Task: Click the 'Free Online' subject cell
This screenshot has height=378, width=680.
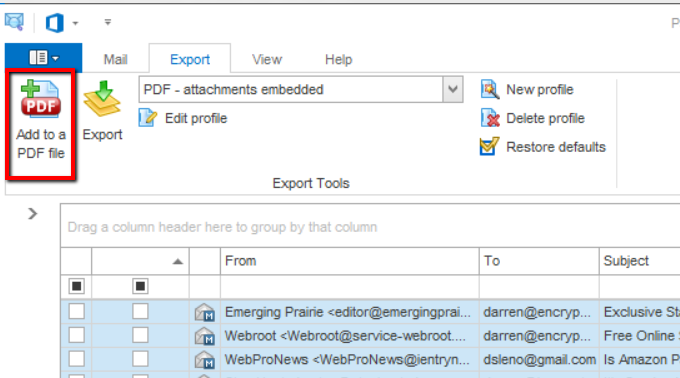Action: [640, 336]
